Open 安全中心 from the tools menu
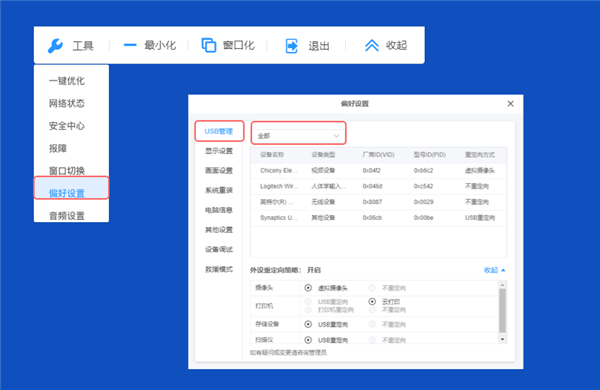This screenshot has height=390, width=600. coord(67,126)
